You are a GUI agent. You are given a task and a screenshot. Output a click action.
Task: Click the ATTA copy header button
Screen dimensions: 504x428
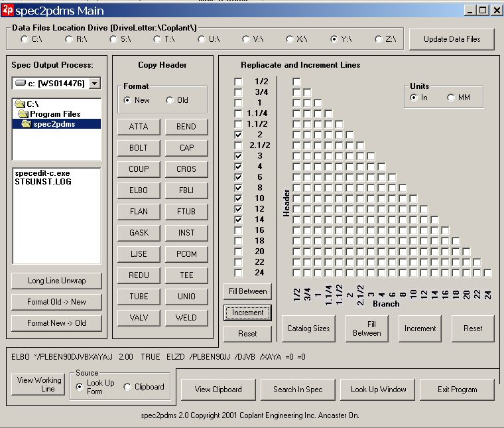tap(139, 126)
